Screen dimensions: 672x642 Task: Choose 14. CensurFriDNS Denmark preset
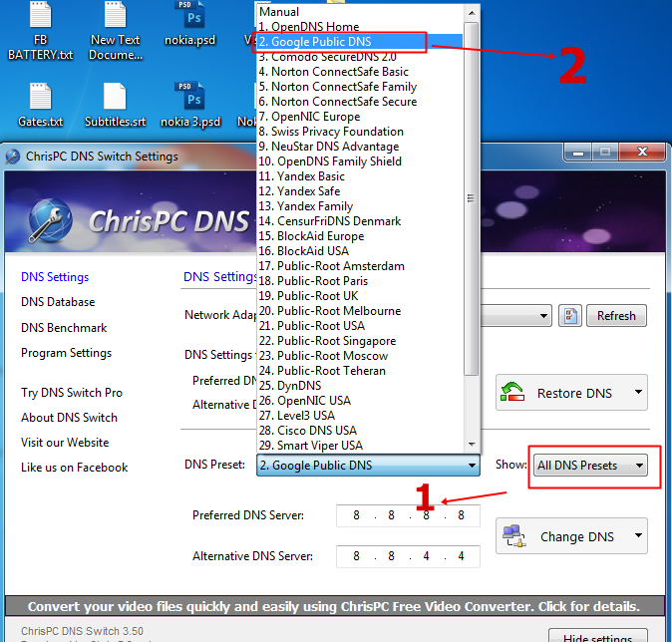[x=360, y=221]
